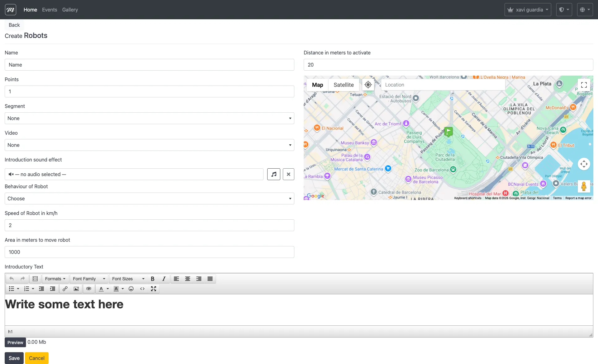Viewport: 598px width, 364px height.
Task: Click the Save button
Action: [14, 358]
